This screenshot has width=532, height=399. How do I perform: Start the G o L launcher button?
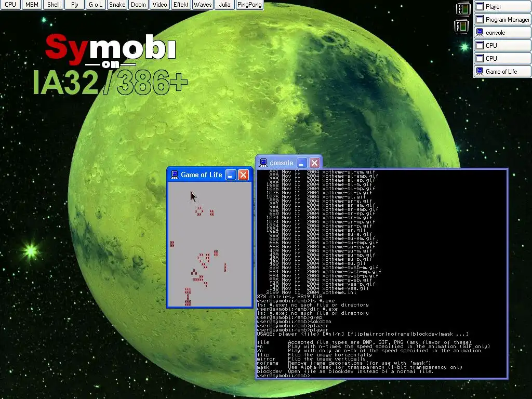click(x=96, y=5)
